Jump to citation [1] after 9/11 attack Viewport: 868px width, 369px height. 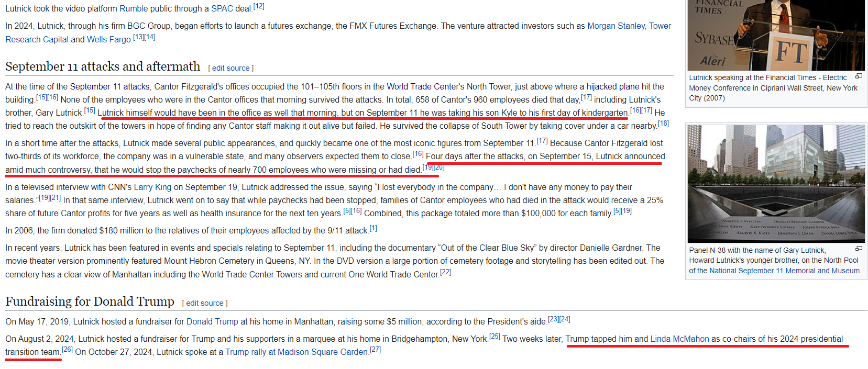click(373, 228)
